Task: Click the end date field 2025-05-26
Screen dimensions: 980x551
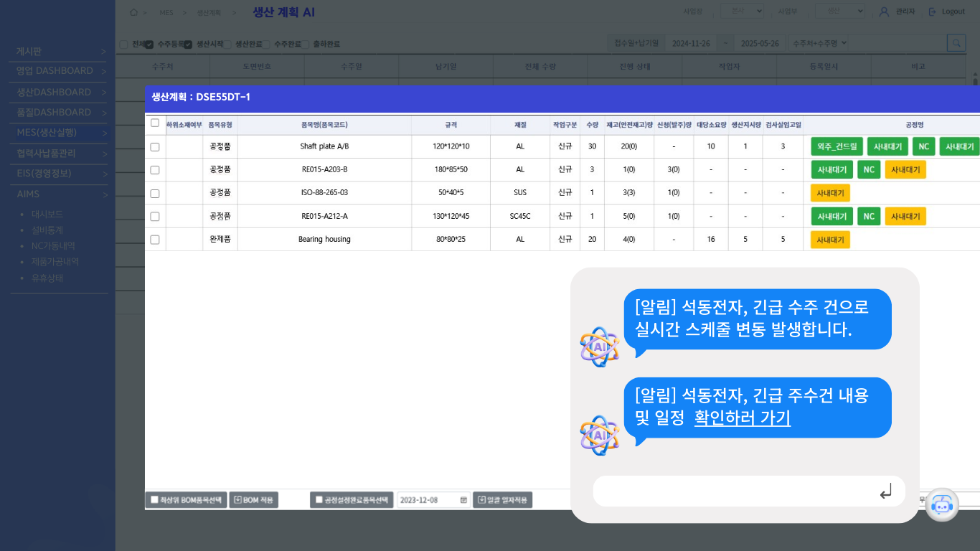Action: click(760, 43)
